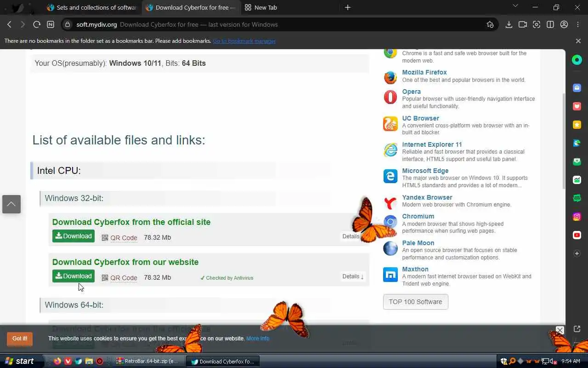
Task: Click the Mozilla Firefox logo in list
Action: pos(390,77)
